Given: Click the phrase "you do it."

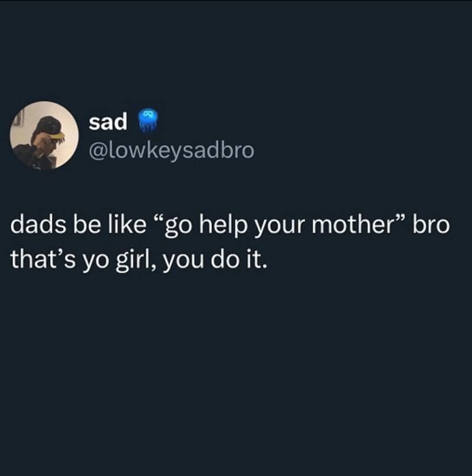Looking at the screenshot, I should [216, 262].
